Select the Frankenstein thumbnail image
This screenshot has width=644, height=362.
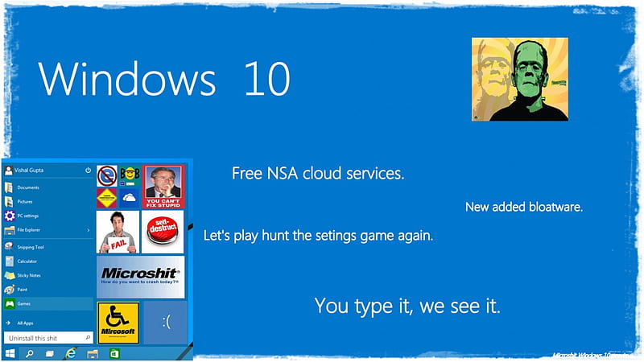tap(520, 79)
